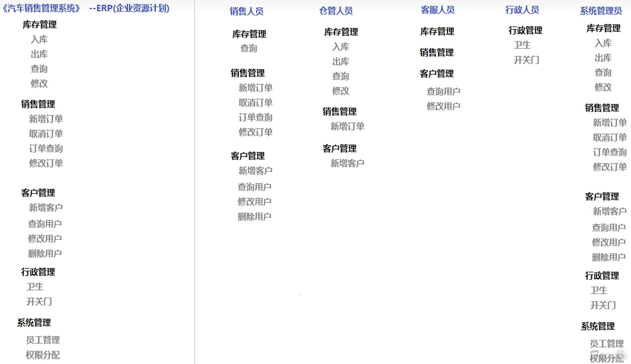The image size is (631, 364).
Task: Click 员工管理 in the left system menu
Action: [x=43, y=340]
